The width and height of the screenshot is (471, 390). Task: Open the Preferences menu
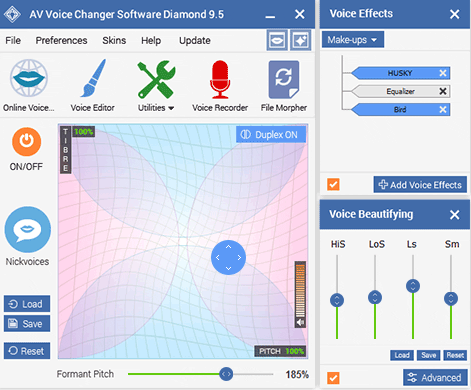pyautogui.click(x=61, y=40)
